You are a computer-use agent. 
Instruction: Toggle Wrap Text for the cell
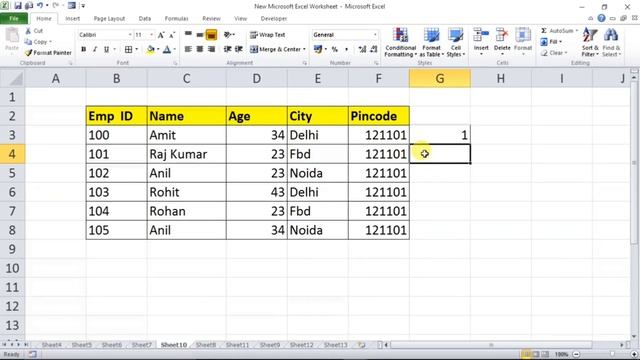coord(268,35)
